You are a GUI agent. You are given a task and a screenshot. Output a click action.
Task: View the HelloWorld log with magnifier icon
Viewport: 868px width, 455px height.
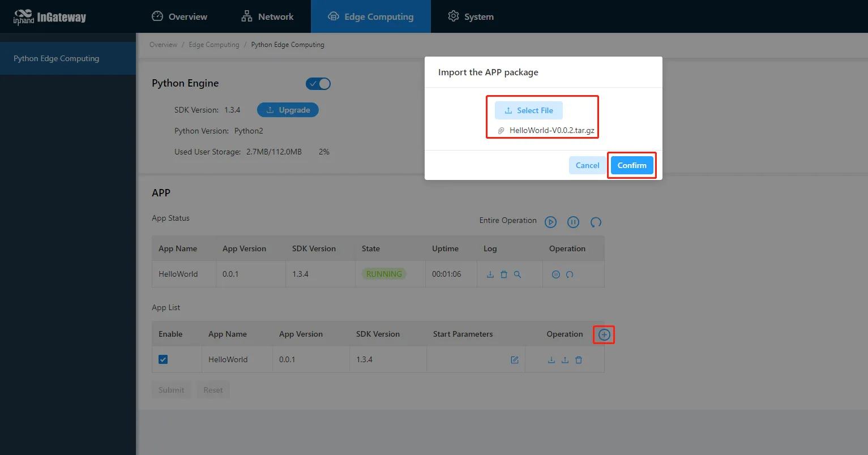coord(518,274)
